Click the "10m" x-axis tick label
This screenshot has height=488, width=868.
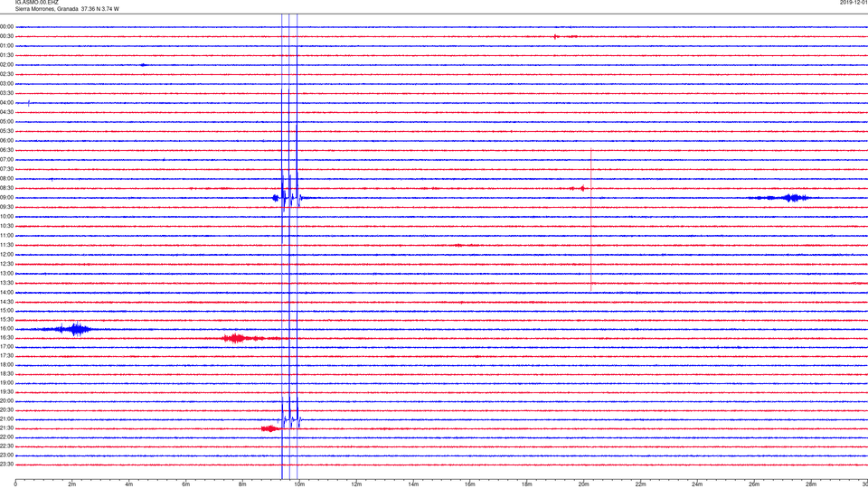point(299,484)
